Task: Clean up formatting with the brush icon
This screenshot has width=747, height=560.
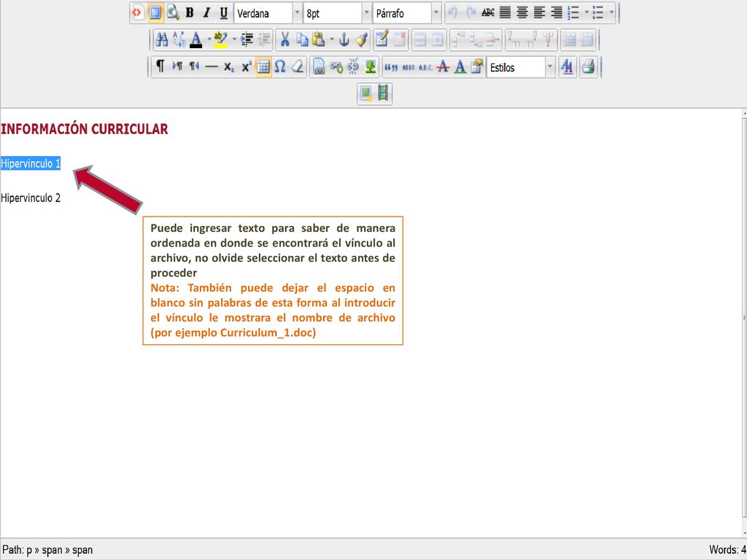Action: click(x=362, y=39)
